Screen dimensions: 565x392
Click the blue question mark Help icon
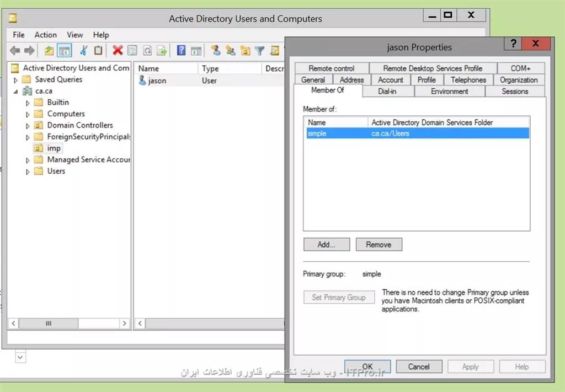pos(181,50)
